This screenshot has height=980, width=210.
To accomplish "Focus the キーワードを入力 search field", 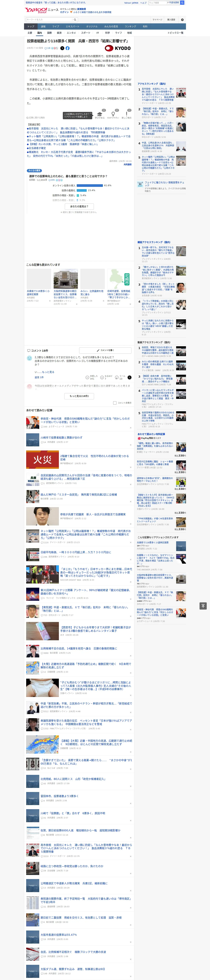I will (49, 20).
